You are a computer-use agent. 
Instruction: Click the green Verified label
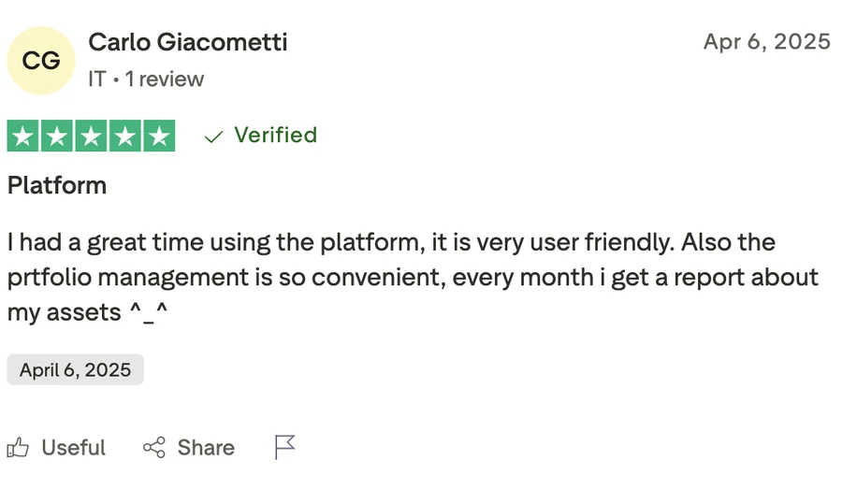click(x=275, y=136)
